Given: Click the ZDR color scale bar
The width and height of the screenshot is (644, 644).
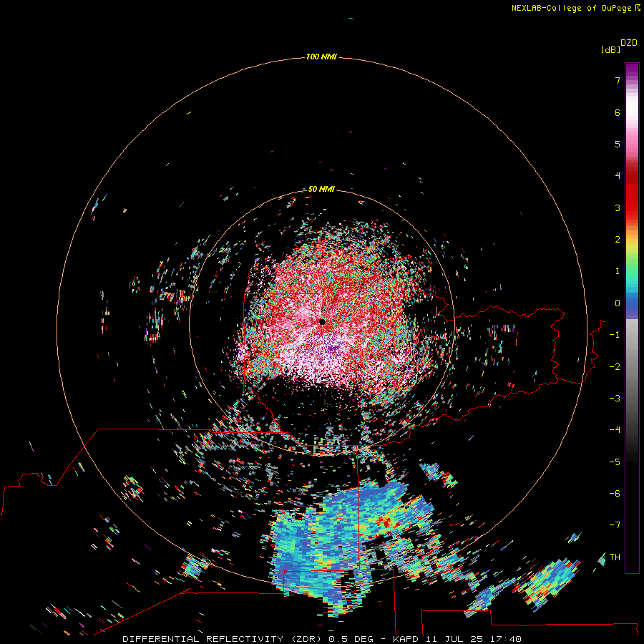Looking at the screenshot, I should [x=632, y=318].
